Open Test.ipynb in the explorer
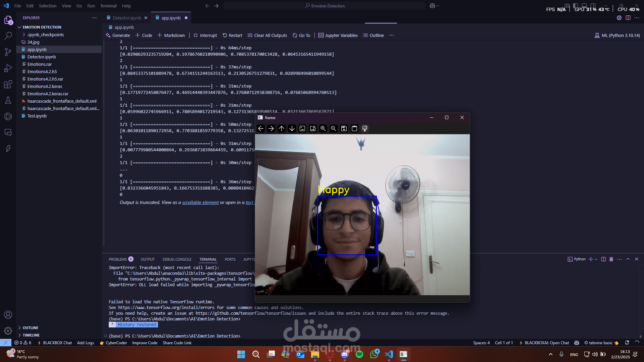Screen dimensions: 644x362 [37, 116]
